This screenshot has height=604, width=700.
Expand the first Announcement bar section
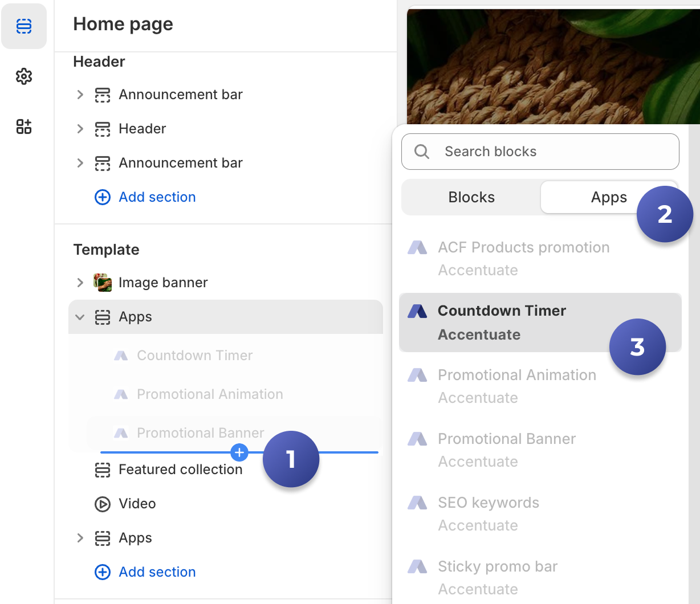tap(80, 95)
